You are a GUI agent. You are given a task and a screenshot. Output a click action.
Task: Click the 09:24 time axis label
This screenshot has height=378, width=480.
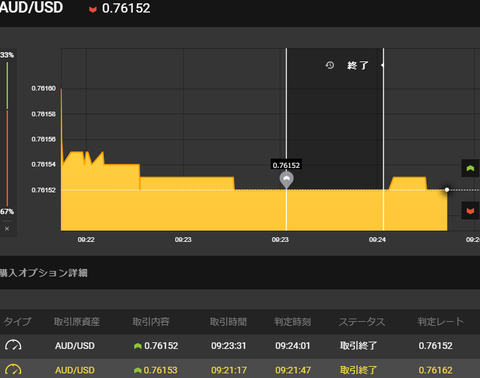pos(377,240)
